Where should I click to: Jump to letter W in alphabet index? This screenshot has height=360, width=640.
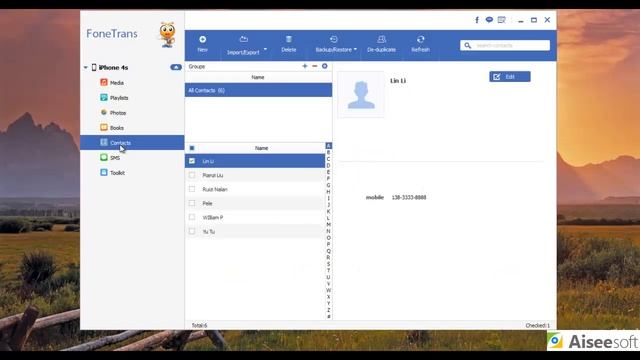[329, 290]
